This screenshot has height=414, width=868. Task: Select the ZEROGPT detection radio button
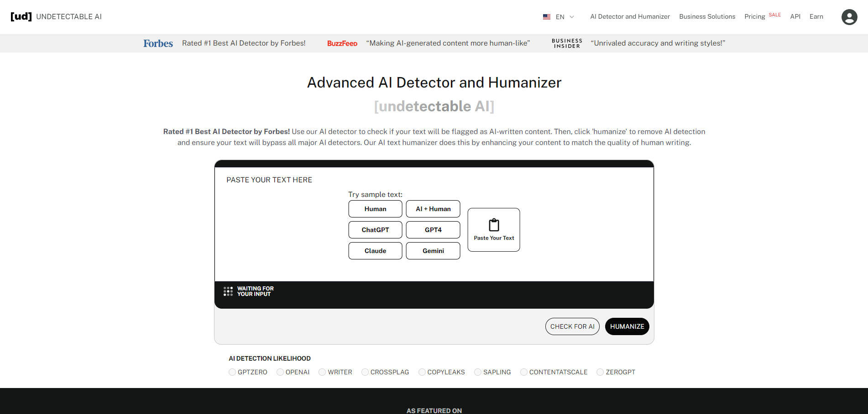coord(600,372)
